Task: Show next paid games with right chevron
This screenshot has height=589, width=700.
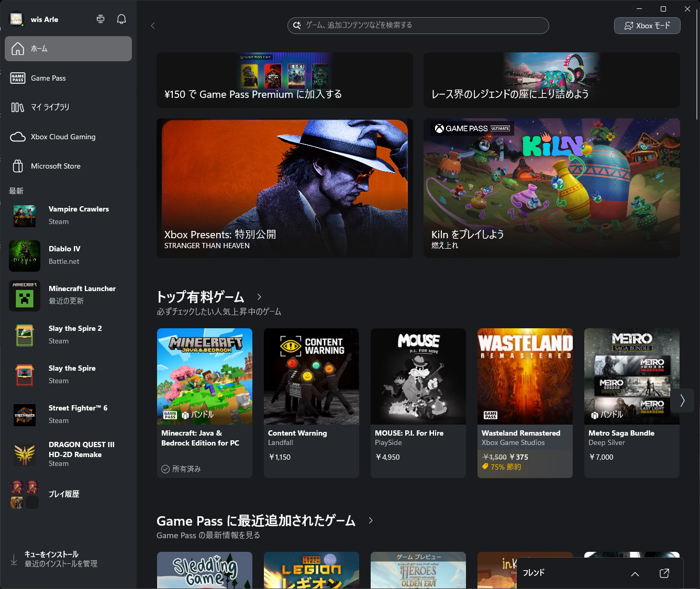Action: click(x=682, y=401)
